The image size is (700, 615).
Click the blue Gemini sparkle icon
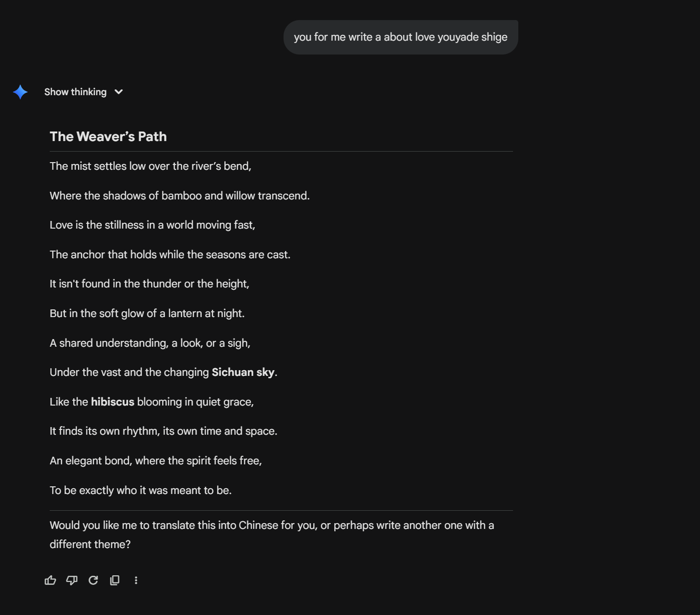coord(20,92)
